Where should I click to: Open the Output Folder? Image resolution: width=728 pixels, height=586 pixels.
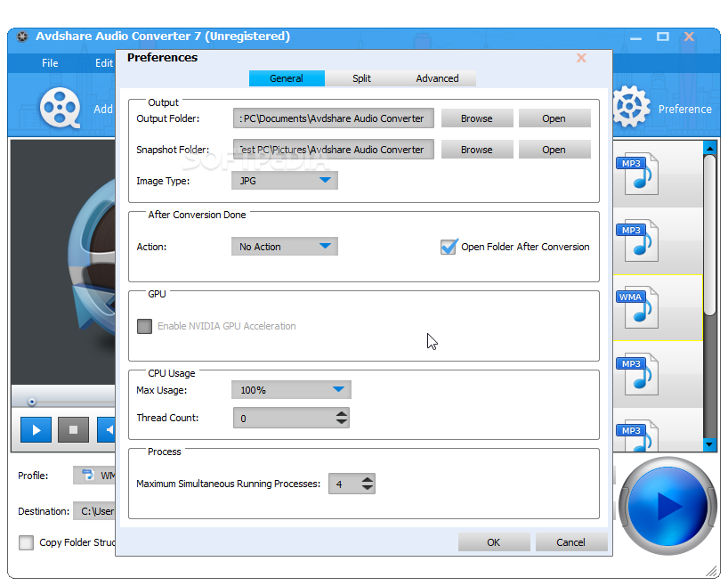(554, 118)
